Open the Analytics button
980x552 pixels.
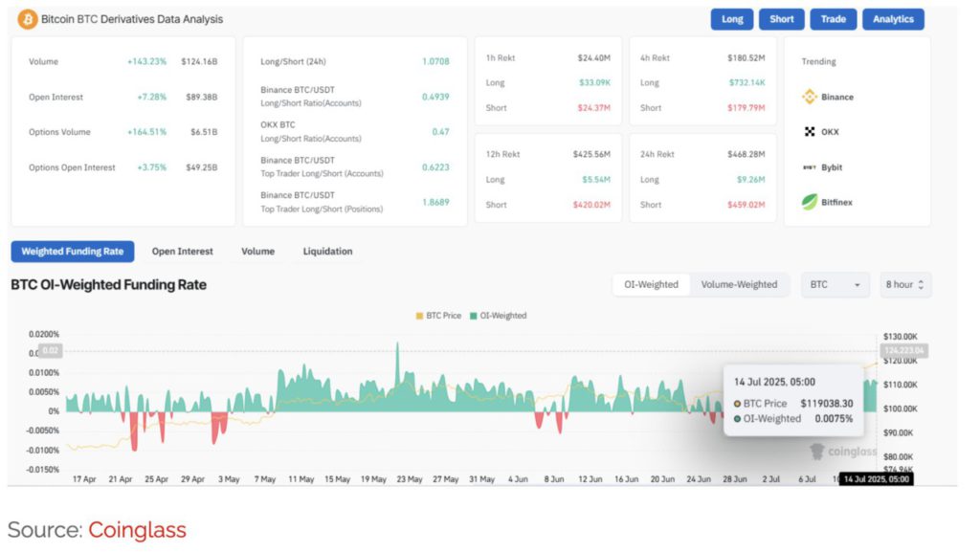coord(893,19)
